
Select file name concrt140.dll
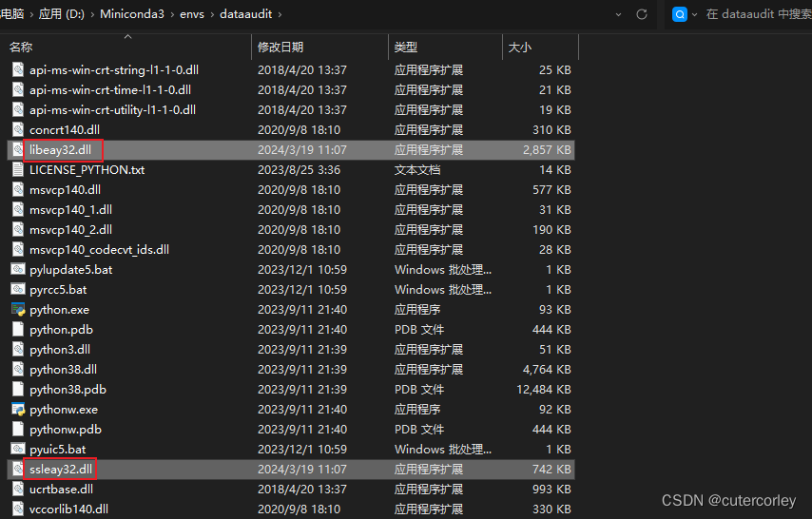point(65,130)
